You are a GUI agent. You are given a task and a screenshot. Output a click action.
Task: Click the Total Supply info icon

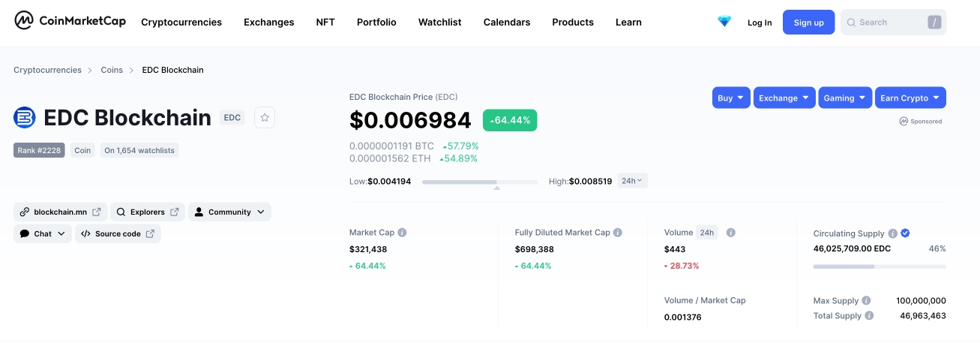point(869,315)
